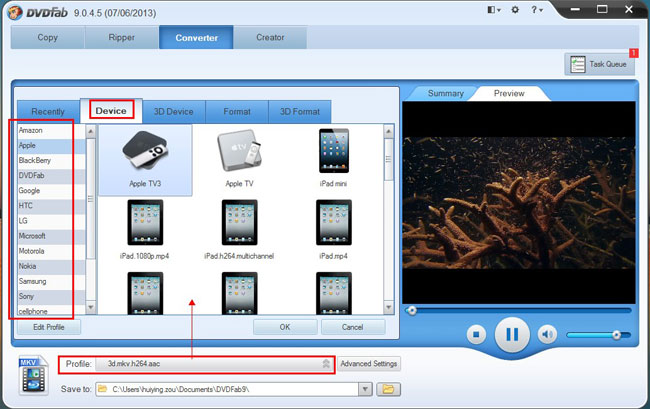This screenshot has width=650, height=409.
Task: Select Samsung in the brand list
Action: tap(51, 281)
